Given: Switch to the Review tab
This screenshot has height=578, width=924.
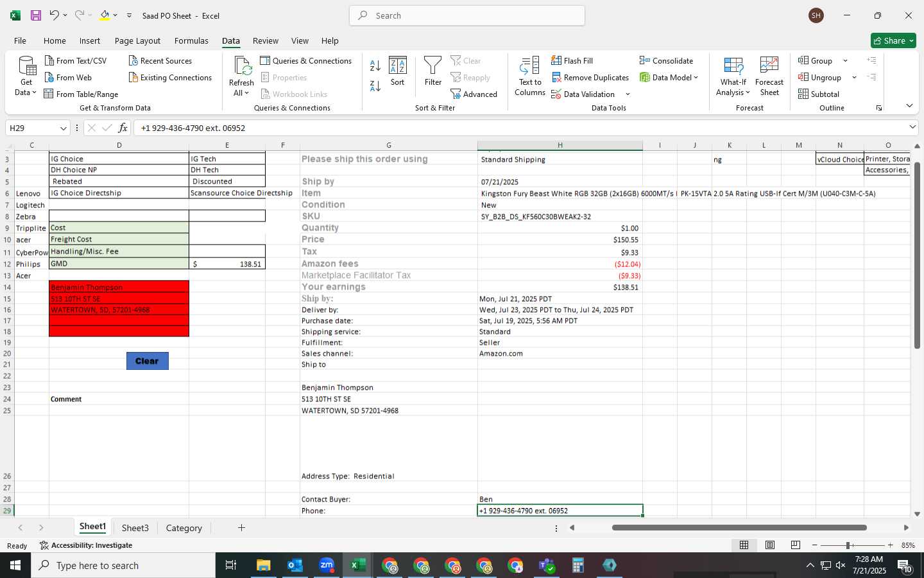Looking at the screenshot, I should (x=265, y=40).
